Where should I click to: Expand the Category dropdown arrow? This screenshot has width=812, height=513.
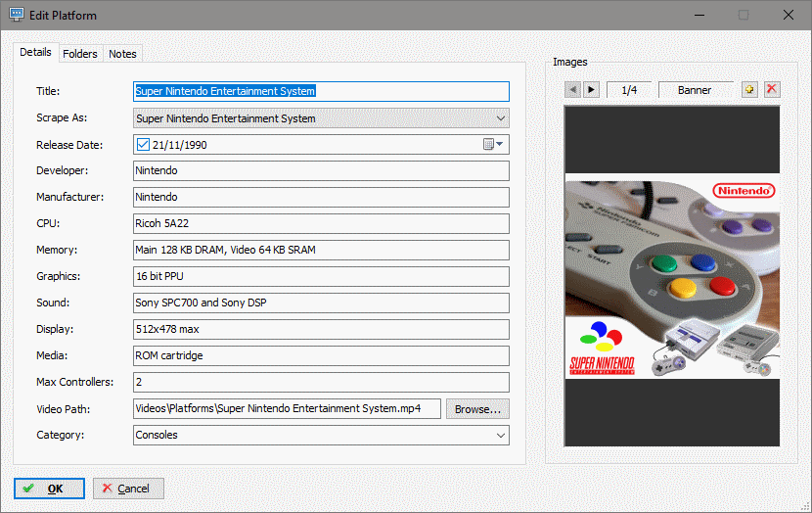click(x=500, y=436)
